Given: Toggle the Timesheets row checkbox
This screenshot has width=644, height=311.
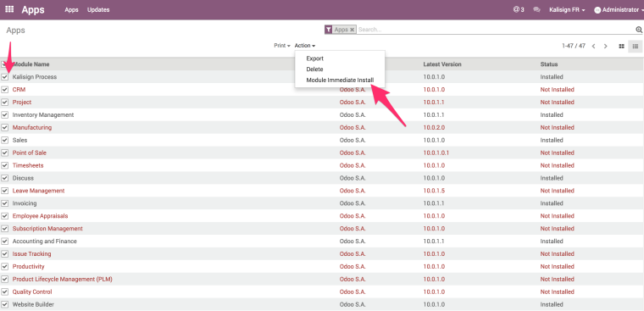Looking at the screenshot, I should point(5,165).
